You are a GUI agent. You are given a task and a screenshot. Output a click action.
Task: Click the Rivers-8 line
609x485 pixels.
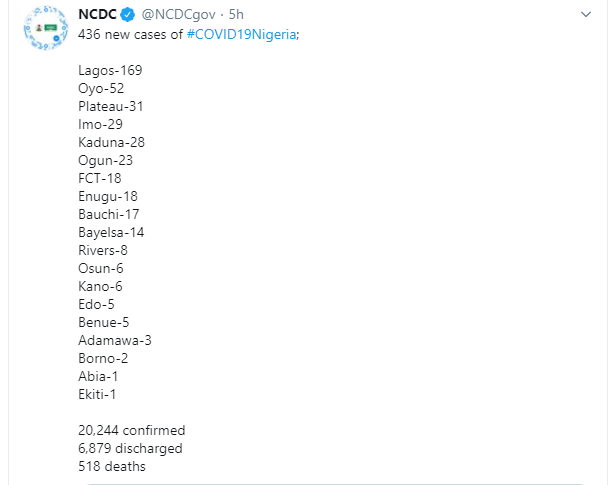pyautogui.click(x=103, y=250)
